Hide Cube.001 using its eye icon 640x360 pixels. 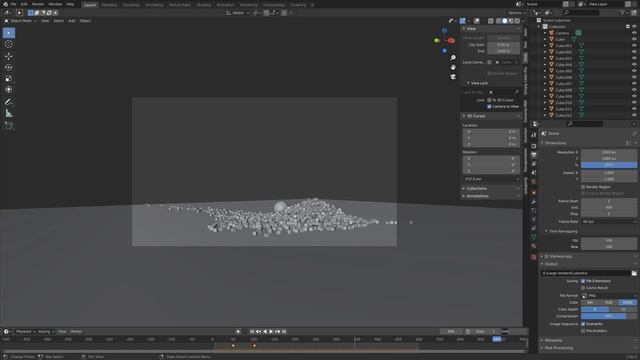634,45
